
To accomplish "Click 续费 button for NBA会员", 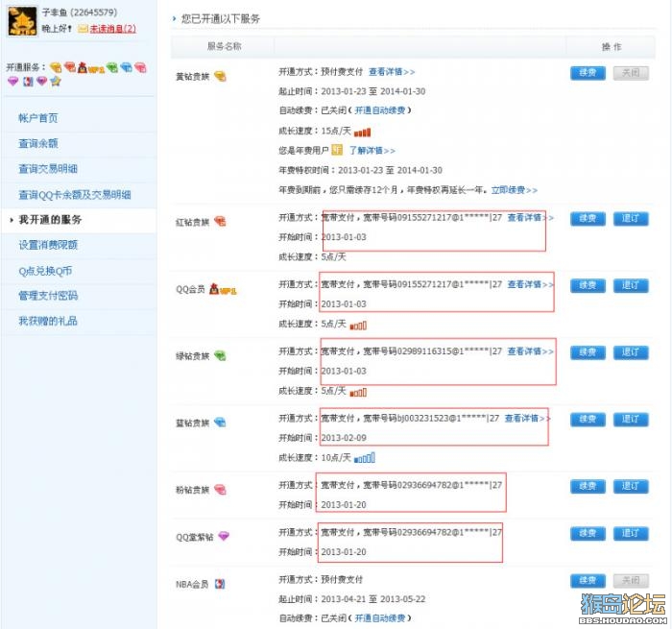I will coord(588,581).
